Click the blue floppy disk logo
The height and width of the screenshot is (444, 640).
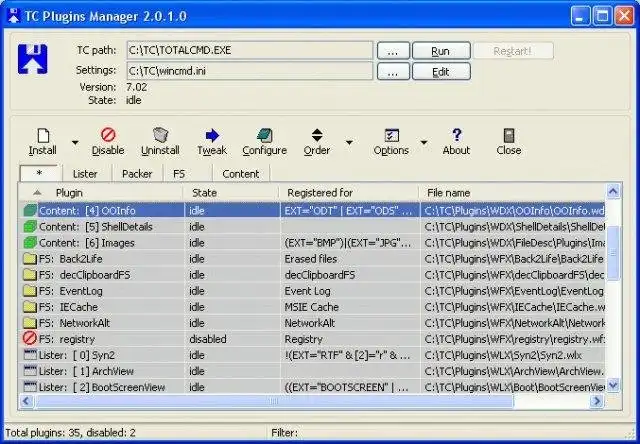coord(33,59)
